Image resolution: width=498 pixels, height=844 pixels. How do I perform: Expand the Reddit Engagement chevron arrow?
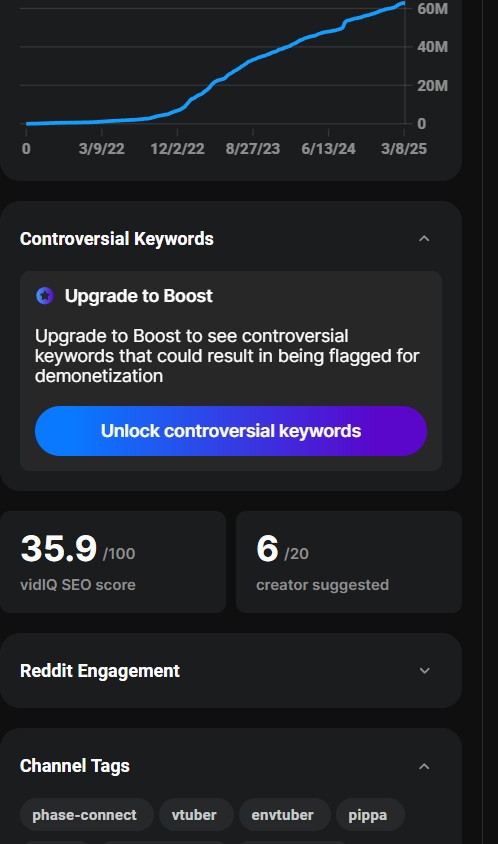pyautogui.click(x=424, y=671)
